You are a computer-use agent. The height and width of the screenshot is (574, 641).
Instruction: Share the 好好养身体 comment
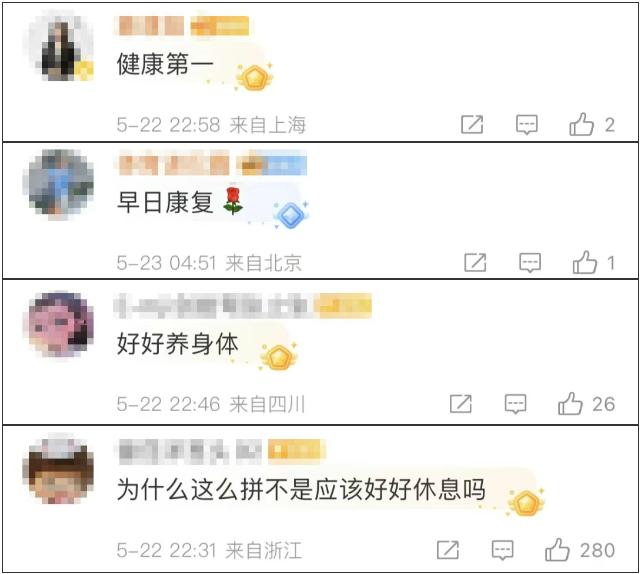tap(461, 404)
